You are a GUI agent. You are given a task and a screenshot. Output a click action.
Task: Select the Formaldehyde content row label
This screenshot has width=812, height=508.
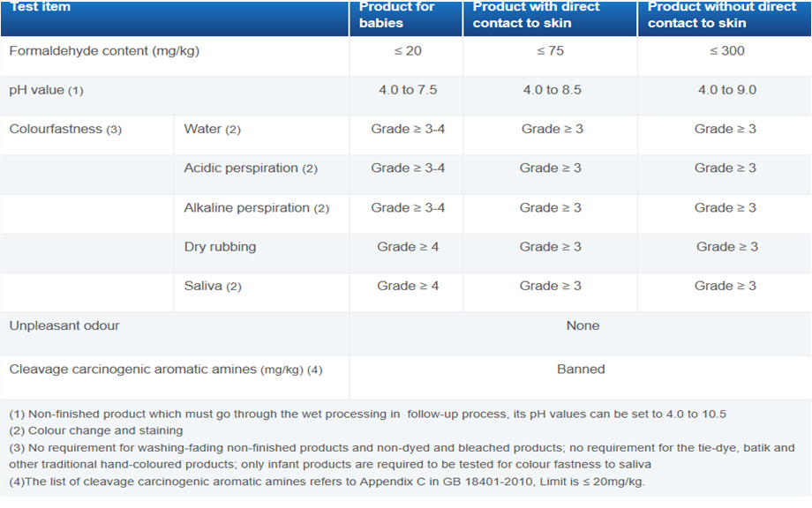(104, 51)
